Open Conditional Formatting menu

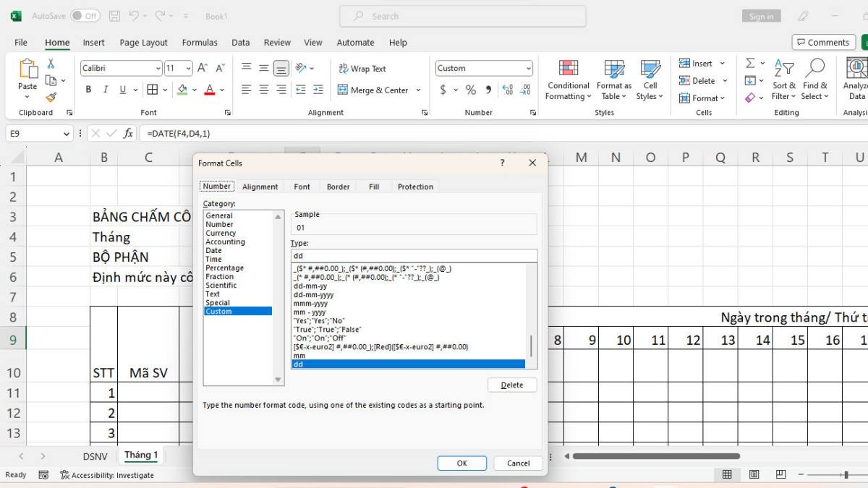pyautogui.click(x=569, y=80)
